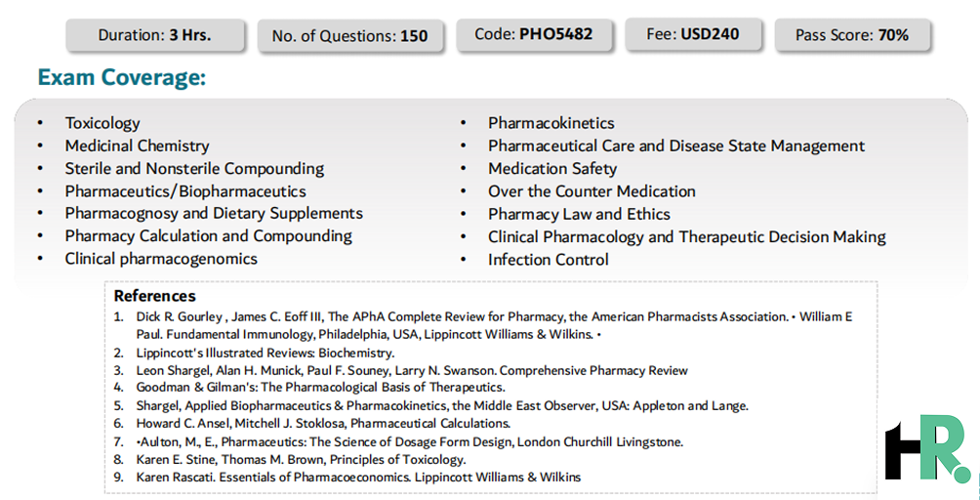The width and height of the screenshot is (980, 500).
Task: Click Karen Rascati Pharmacoeconomics reference
Action: [358, 478]
